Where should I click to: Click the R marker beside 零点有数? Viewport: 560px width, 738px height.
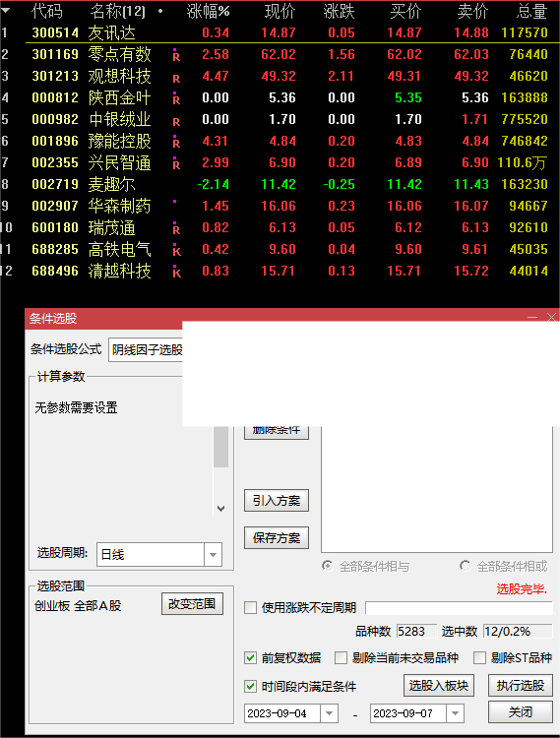click(176, 57)
